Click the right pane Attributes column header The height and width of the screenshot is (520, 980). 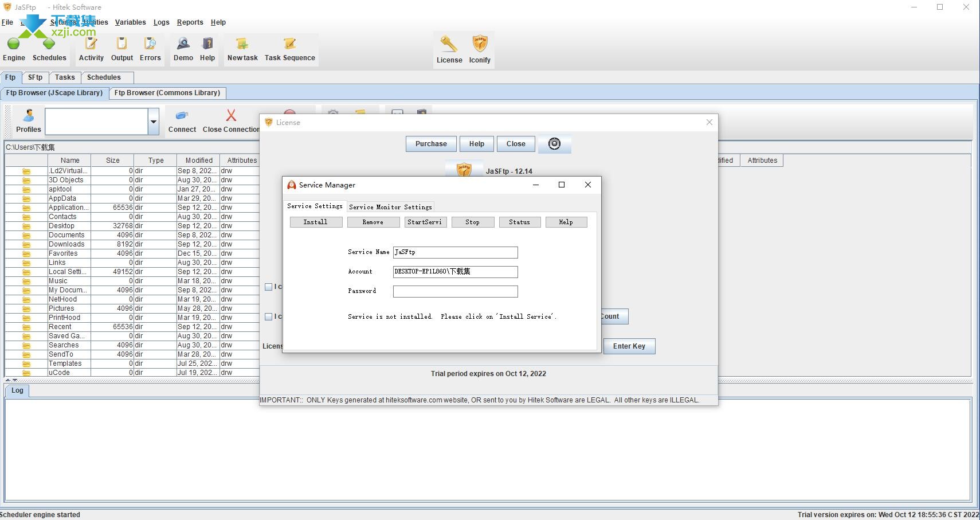[762, 161]
